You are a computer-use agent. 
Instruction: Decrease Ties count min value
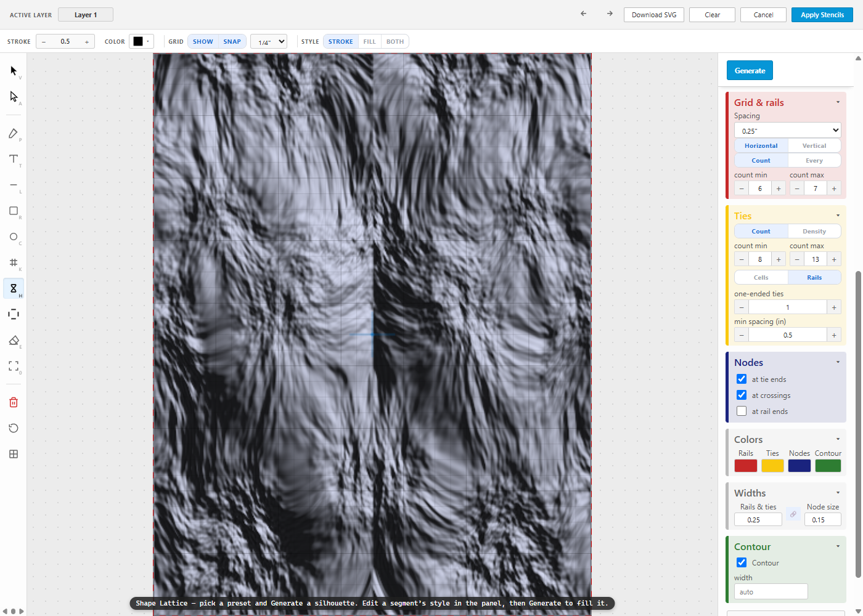[742, 259]
